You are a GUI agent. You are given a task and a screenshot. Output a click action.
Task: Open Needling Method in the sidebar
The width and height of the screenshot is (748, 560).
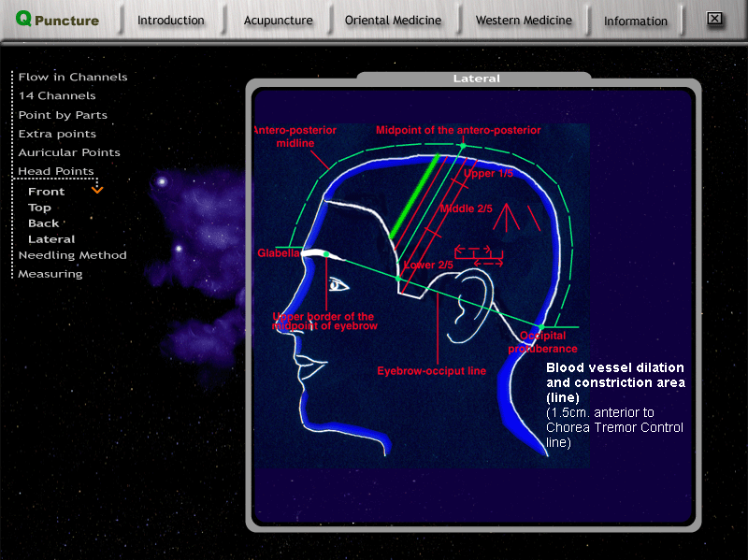[x=72, y=255]
